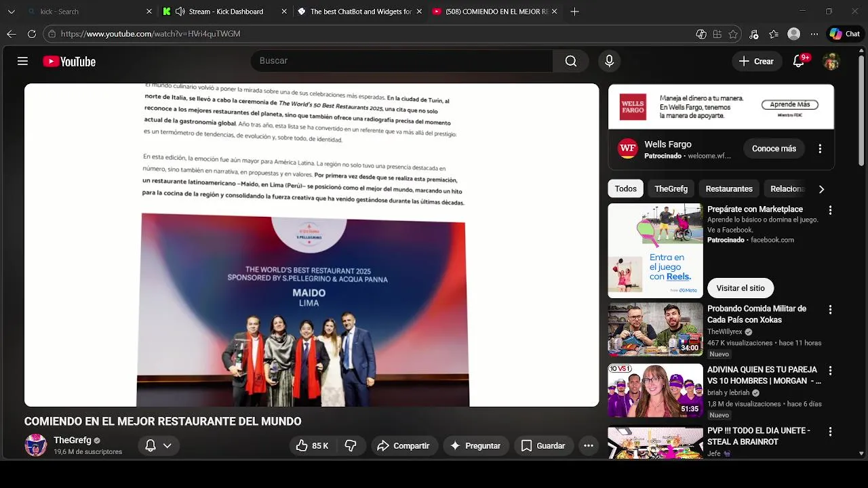The width and height of the screenshot is (868, 488).
Task: Focus the Buscar search field
Action: [401, 61]
